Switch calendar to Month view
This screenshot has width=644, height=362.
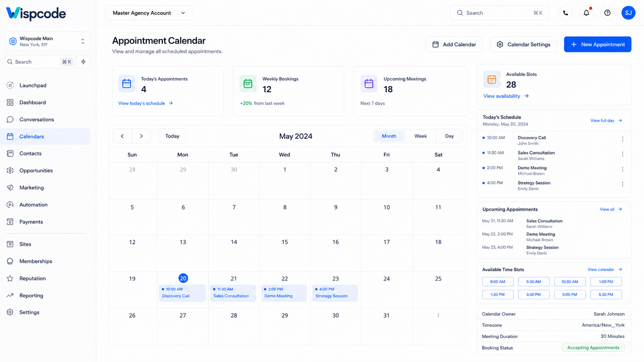[x=389, y=136]
